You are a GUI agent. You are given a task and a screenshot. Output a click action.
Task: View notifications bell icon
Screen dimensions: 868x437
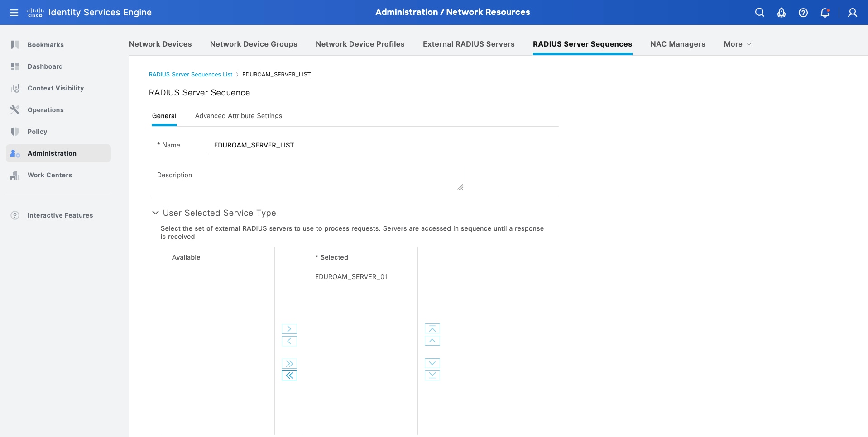[825, 13]
